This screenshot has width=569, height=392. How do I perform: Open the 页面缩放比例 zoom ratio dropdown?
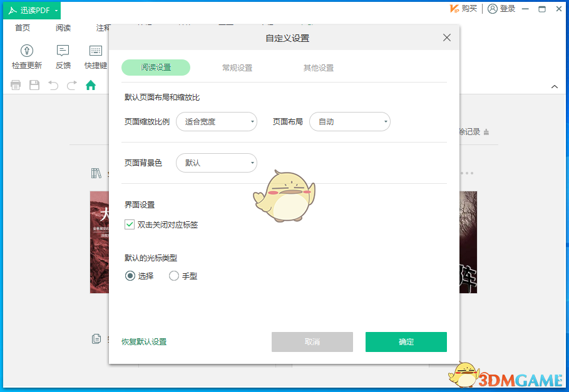[x=217, y=121]
